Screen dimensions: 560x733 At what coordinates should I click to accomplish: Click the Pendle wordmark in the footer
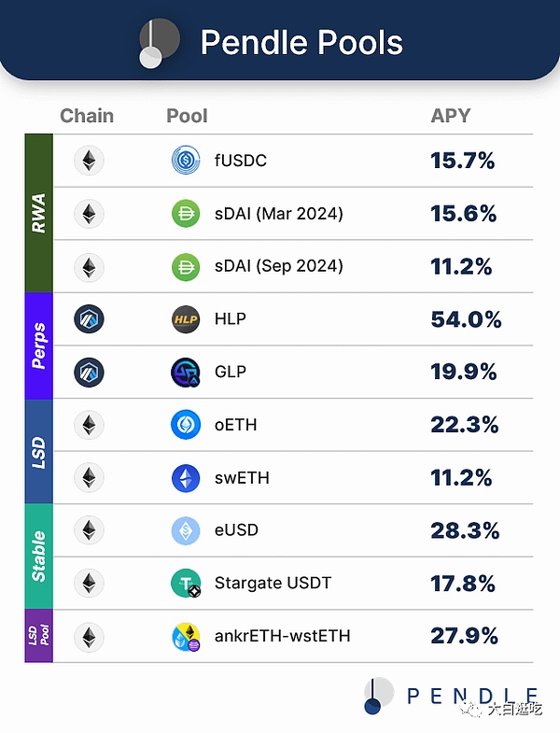click(472, 696)
